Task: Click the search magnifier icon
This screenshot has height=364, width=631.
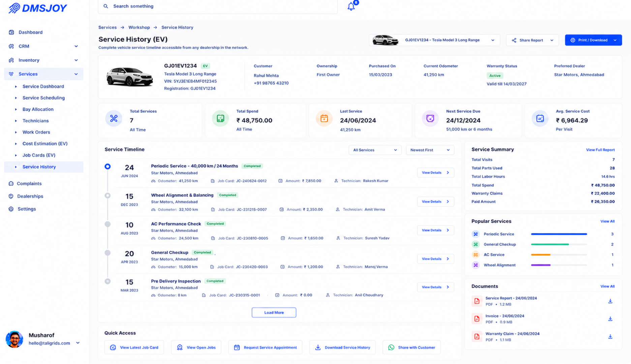Action: [106, 6]
